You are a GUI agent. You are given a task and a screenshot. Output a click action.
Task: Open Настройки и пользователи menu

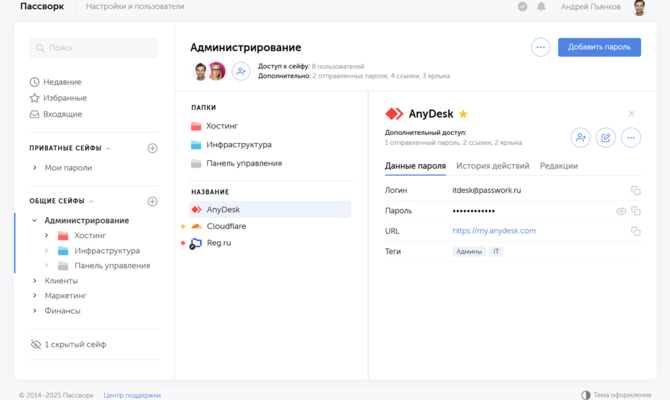pos(135,6)
